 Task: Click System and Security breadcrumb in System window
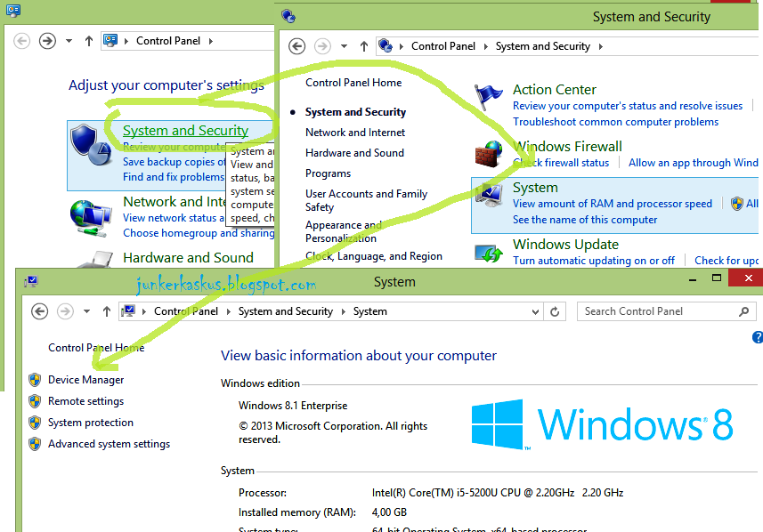pos(286,311)
